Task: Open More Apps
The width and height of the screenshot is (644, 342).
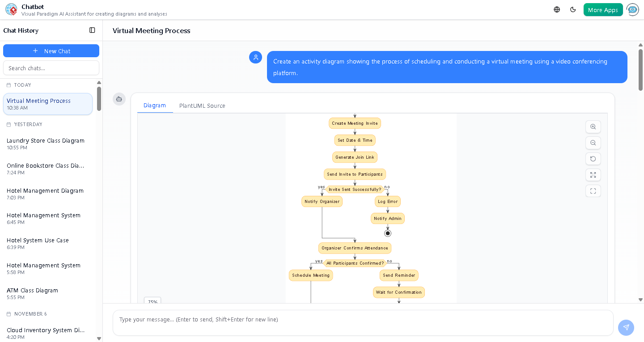Action: [603, 9]
